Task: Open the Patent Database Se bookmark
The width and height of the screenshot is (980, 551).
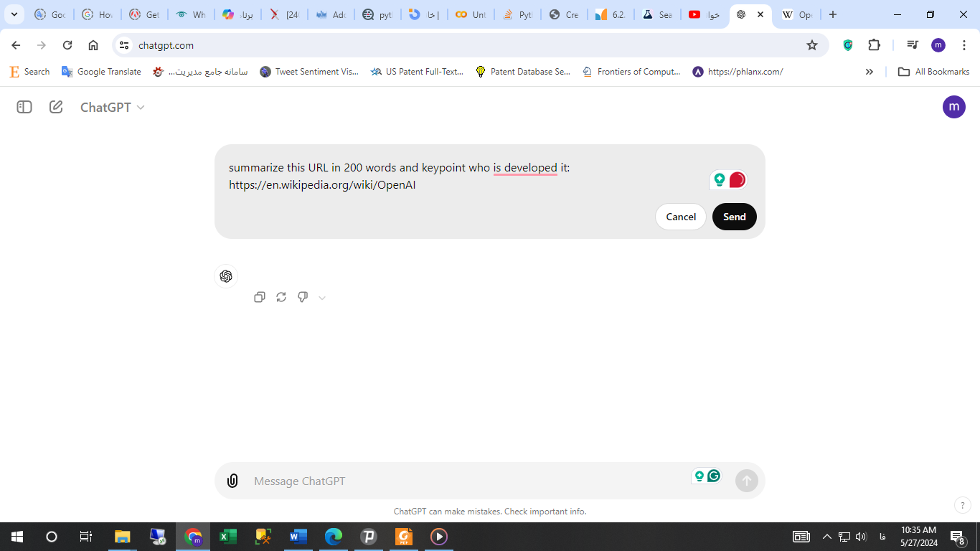Action: coord(523,72)
